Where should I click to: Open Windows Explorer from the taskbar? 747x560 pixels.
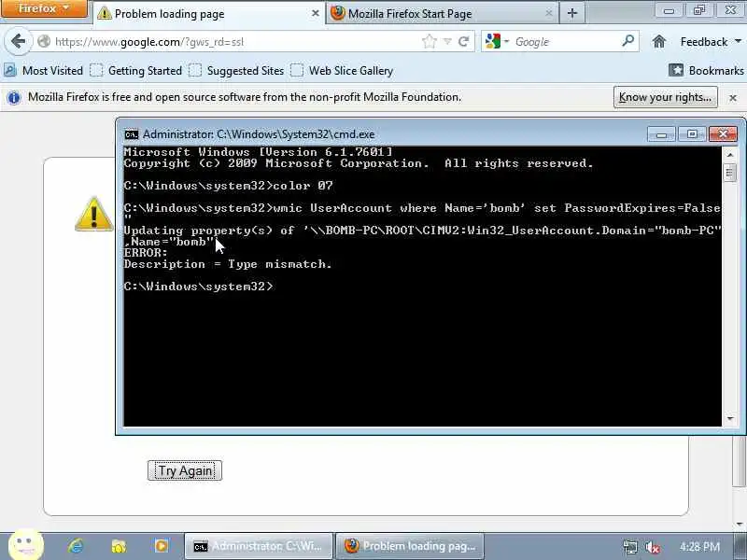click(119, 546)
